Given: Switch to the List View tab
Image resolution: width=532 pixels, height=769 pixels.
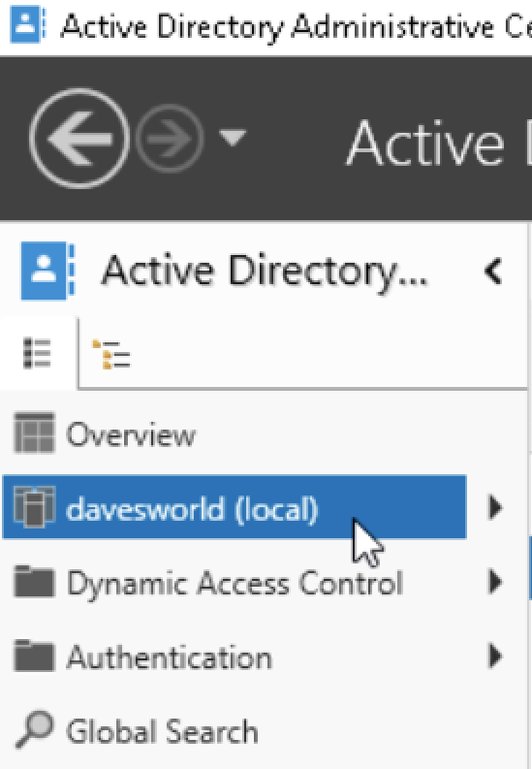Looking at the screenshot, I should [37, 353].
